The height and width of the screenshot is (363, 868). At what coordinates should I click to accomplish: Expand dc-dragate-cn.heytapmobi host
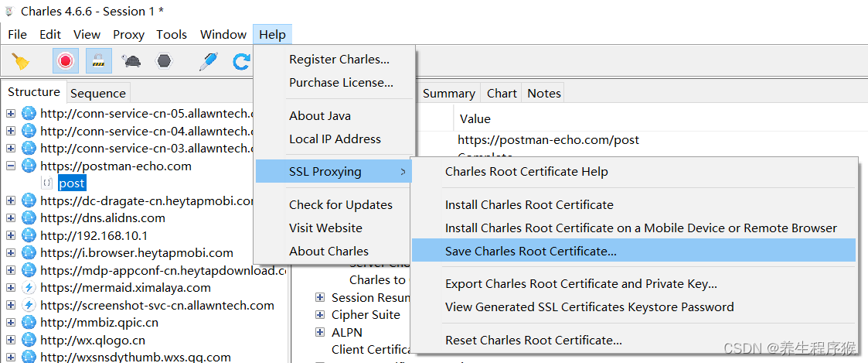(x=11, y=200)
